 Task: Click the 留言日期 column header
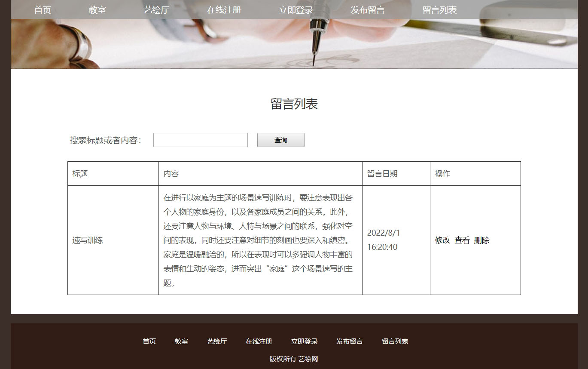[x=396, y=174]
